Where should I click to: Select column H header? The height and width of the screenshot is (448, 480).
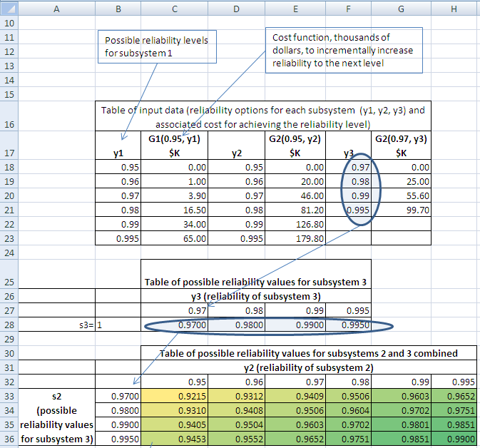[454, 9]
